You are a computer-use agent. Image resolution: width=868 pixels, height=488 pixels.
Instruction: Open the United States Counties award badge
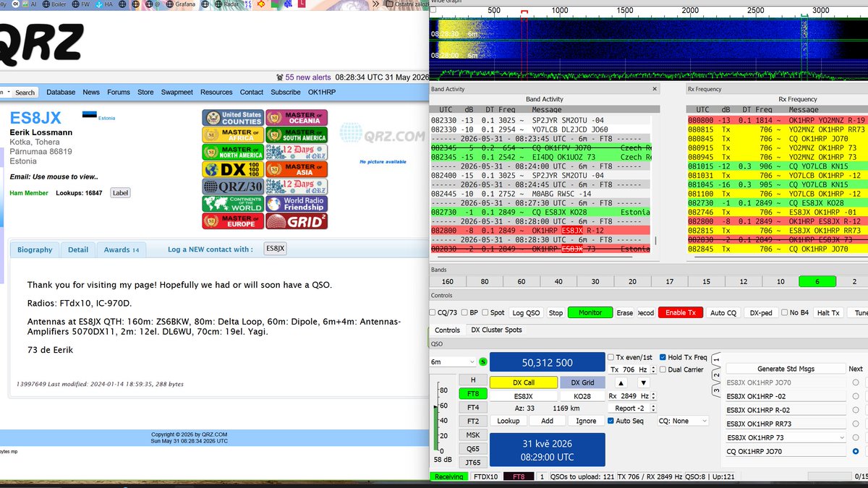tap(232, 118)
